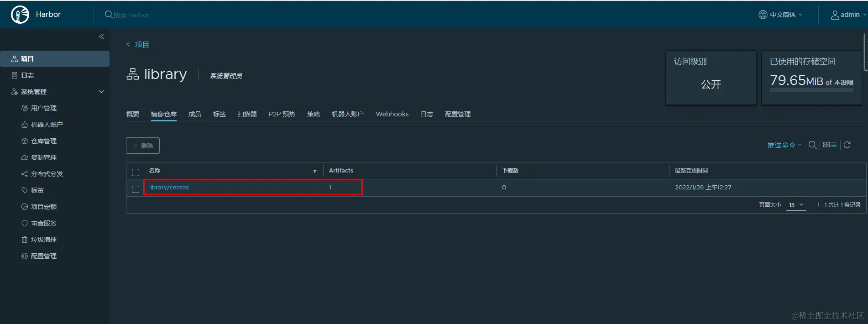The height and width of the screenshot is (324, 868).
Task: Open 分布式分发 in the sidebar
Action: 47,174
